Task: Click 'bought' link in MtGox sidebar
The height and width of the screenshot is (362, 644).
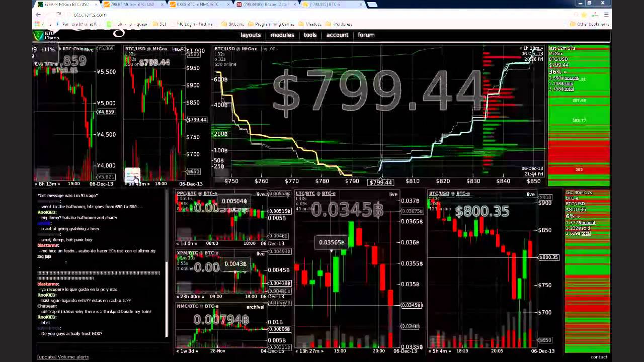Action: pos(572,78)
